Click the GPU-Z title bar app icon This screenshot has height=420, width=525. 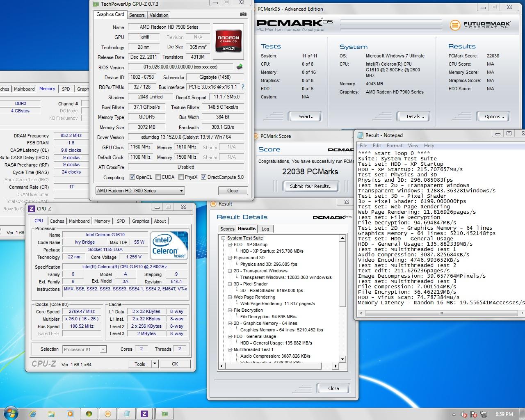coord(96,4)
